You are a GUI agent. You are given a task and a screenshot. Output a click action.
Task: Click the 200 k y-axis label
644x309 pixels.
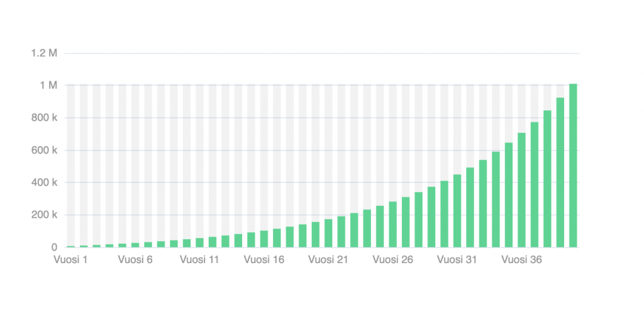coord(45,215)
